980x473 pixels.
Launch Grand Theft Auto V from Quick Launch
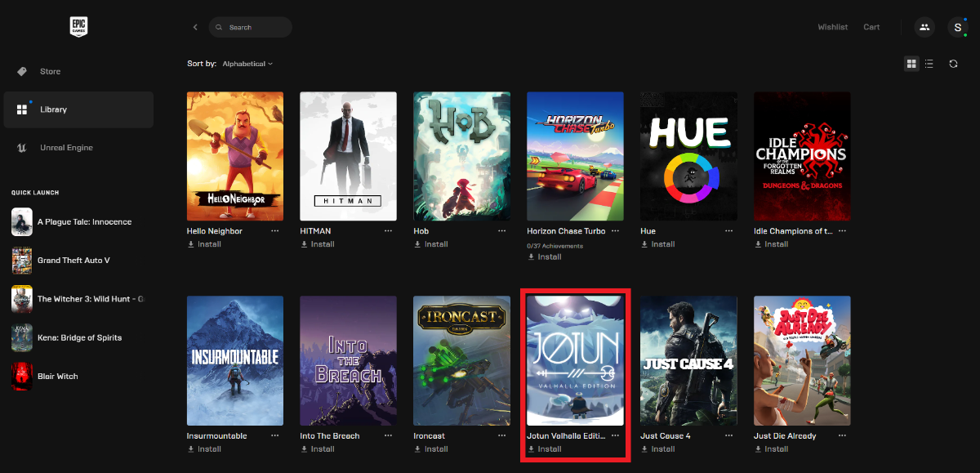pyautogui.click(x=78, y=261)
